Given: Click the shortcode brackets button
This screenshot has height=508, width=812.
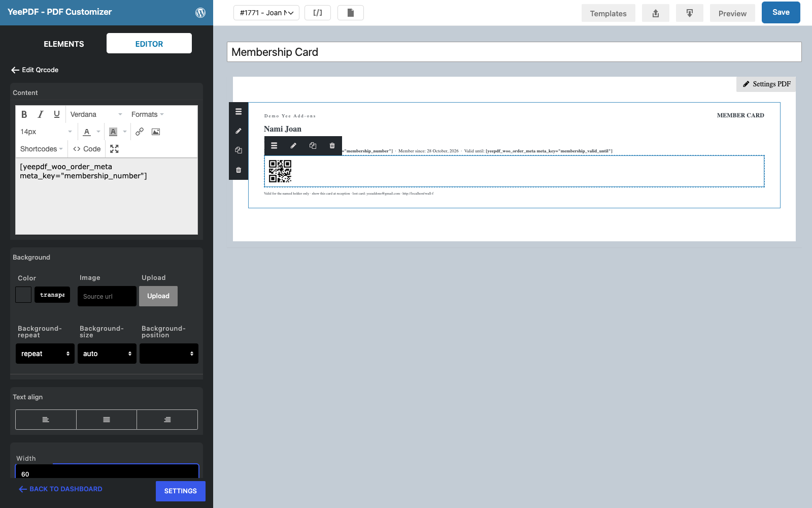Looking at the screenshot, I should 318,13.
